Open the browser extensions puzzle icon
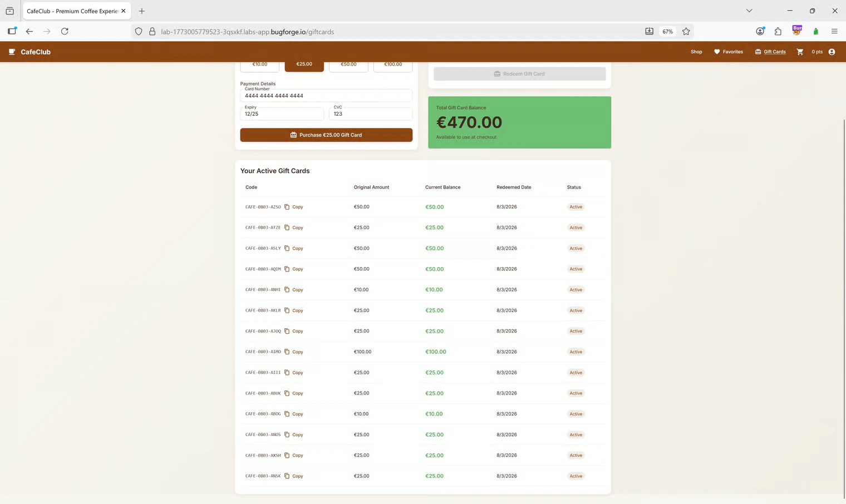The image size is (846, 504). (778, 32)
